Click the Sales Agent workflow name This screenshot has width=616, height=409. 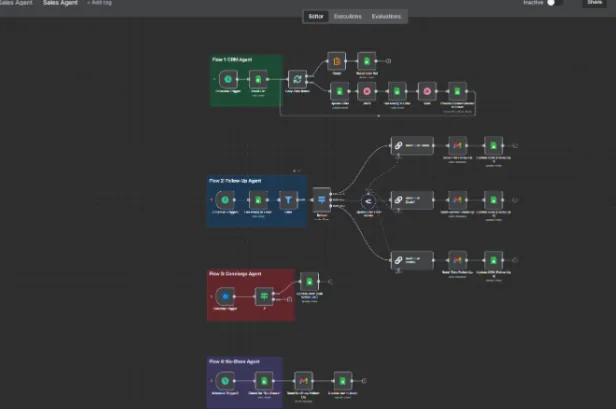60,3
